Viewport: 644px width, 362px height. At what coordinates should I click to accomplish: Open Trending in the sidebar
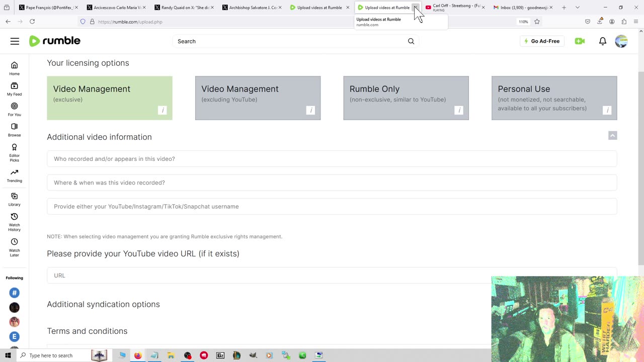click(14, 175)
